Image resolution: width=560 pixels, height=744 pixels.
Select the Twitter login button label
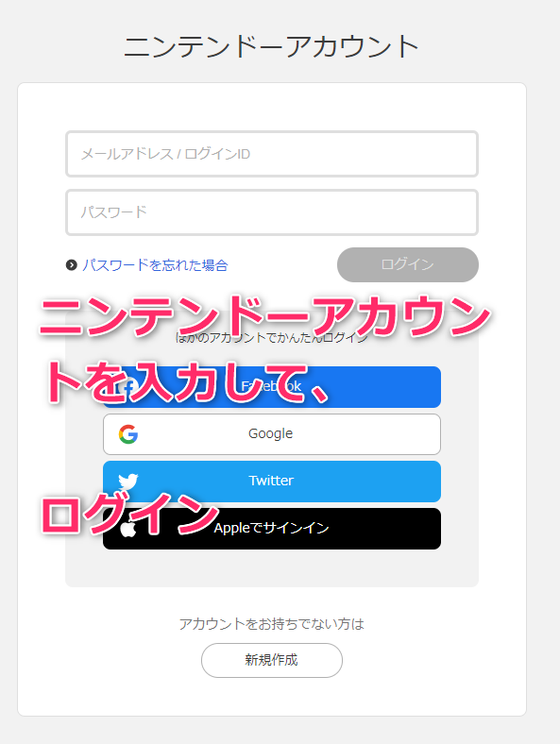(x=271, y=481)
